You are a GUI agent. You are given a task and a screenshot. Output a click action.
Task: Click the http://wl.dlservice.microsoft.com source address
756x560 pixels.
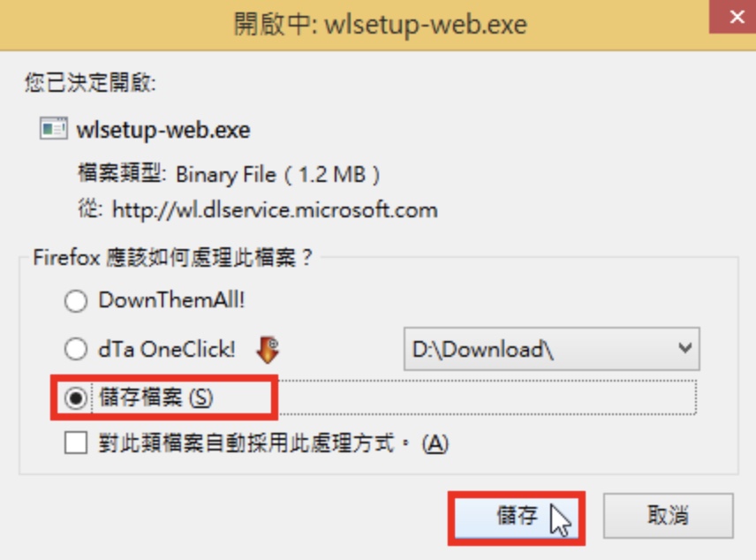coord(275,210)
